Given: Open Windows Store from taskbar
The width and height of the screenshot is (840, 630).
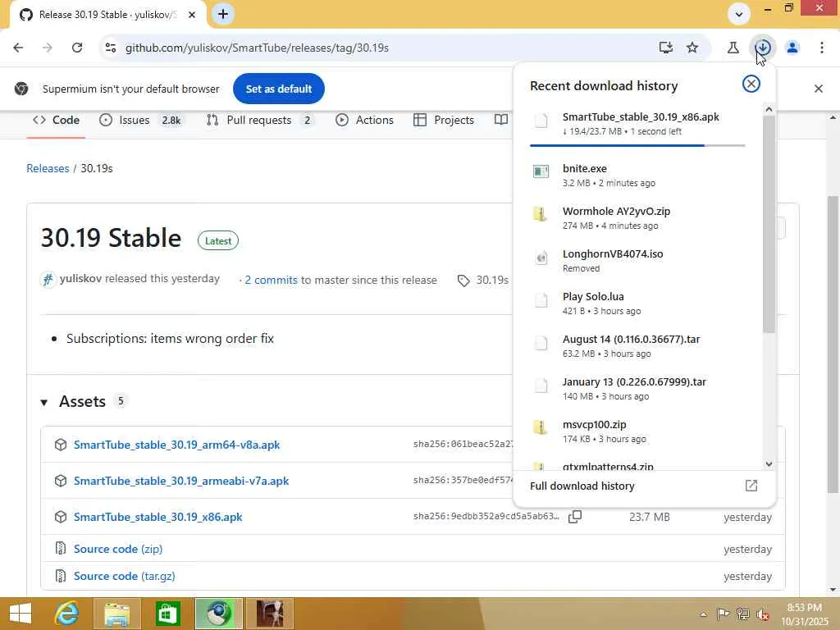Looking at the screenshot, I should pyautogui.click(x=167, y=614).
